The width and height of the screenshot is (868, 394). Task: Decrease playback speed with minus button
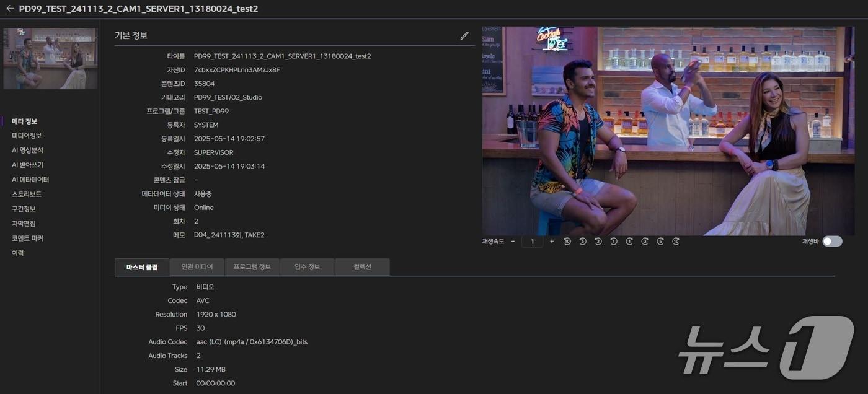[x=513, y=242]
